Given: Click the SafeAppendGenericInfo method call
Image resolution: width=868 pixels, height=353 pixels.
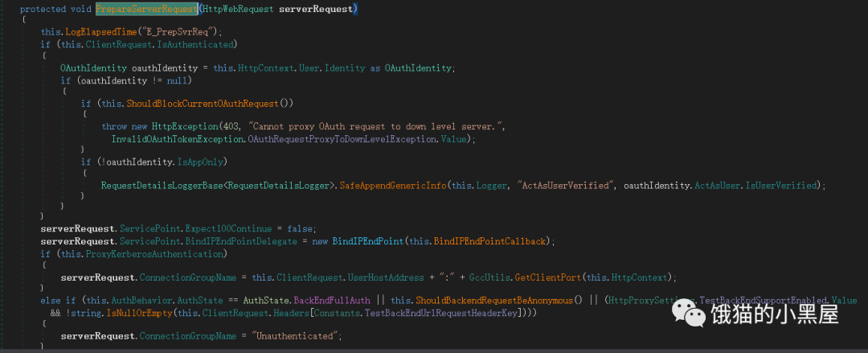Looking at the screenshot, I should pos(392,186).
